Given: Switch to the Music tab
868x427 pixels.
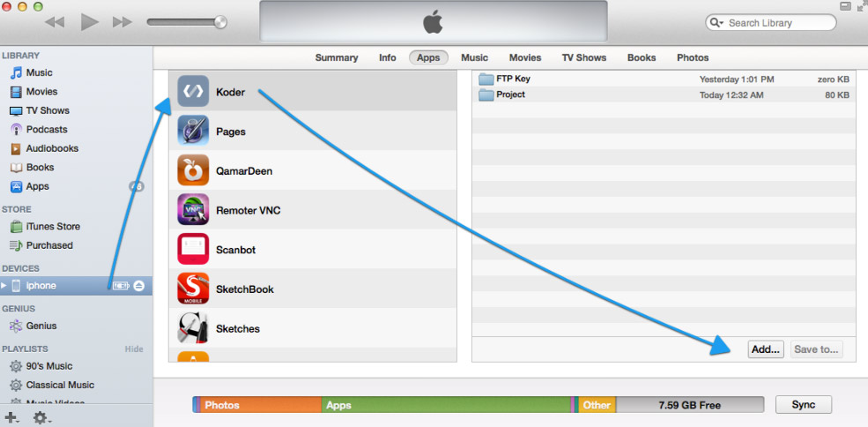Looking at the screenshot, I should tap(475, 57).
